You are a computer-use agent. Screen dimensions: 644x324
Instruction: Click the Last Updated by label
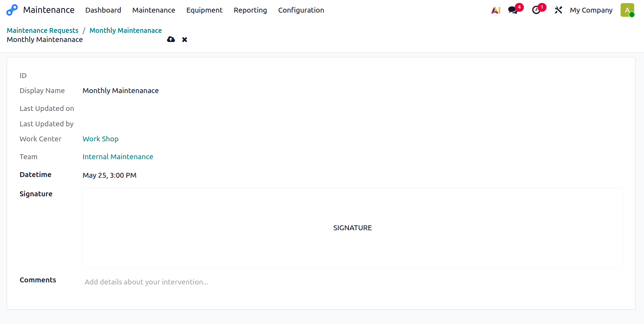point(46,124)
